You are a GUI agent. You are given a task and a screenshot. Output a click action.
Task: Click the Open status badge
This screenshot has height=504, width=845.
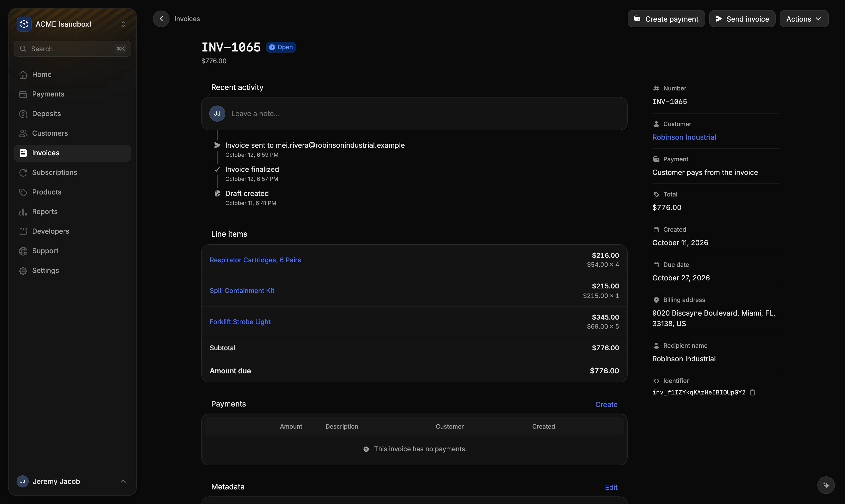[x=281, y=47]
